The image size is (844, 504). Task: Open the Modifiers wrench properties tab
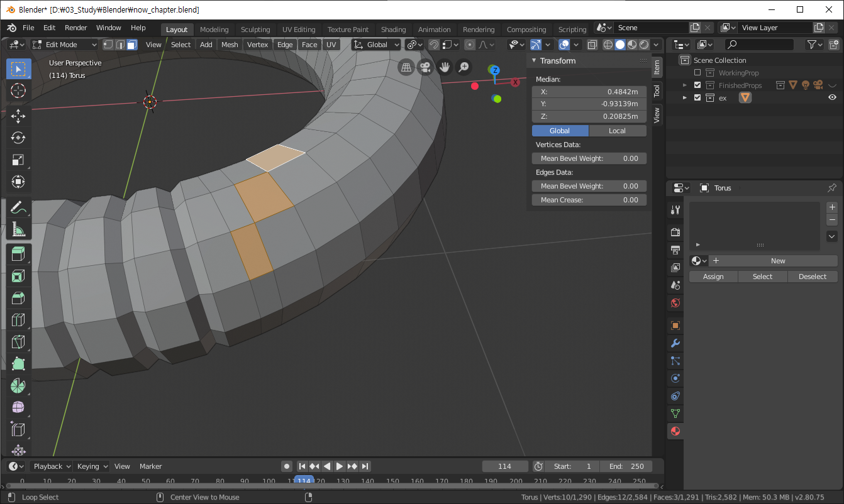[675, 343]
